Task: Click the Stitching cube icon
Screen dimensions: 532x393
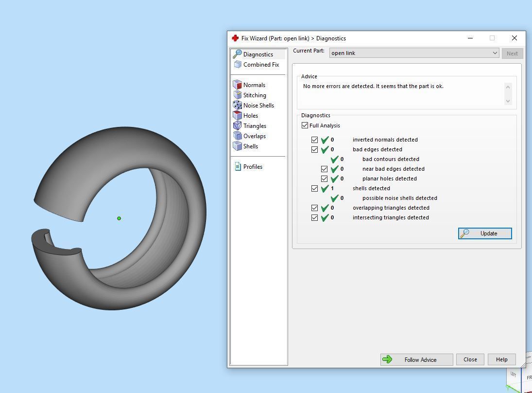Action: coord(237,95)
